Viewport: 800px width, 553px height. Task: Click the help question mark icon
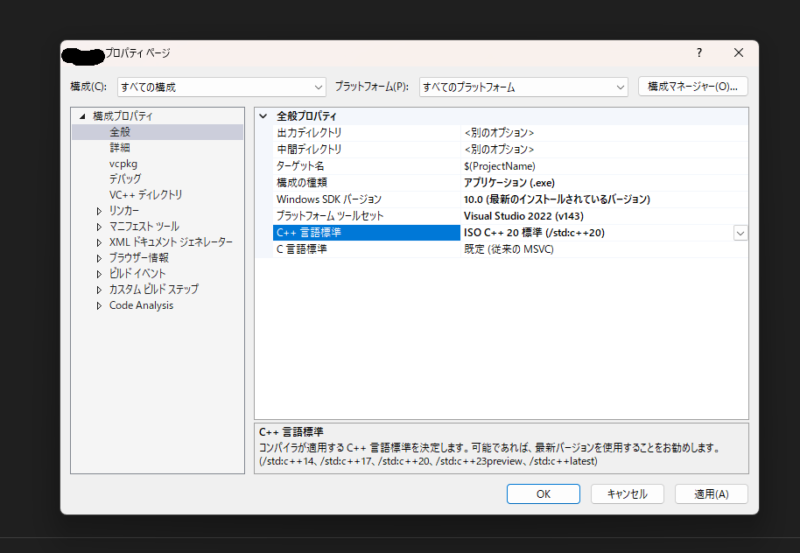(x=699, y=53)
